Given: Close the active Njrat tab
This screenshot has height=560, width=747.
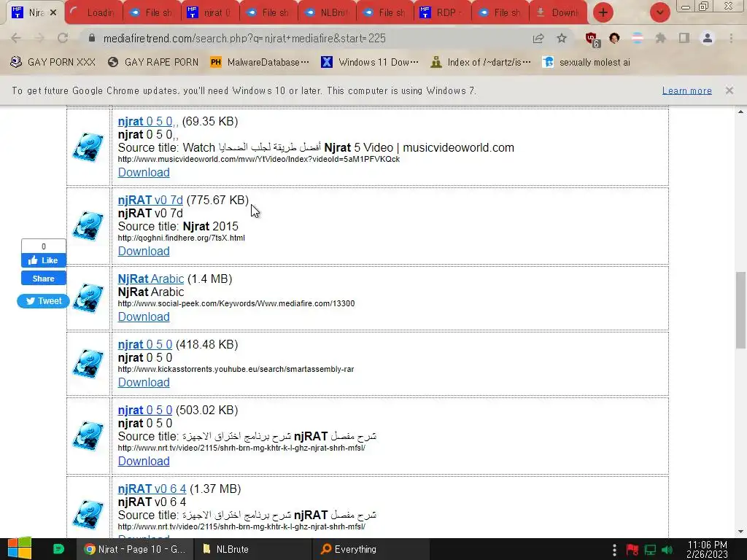Looking at the screenshot, I should click(x=53, y=13).
